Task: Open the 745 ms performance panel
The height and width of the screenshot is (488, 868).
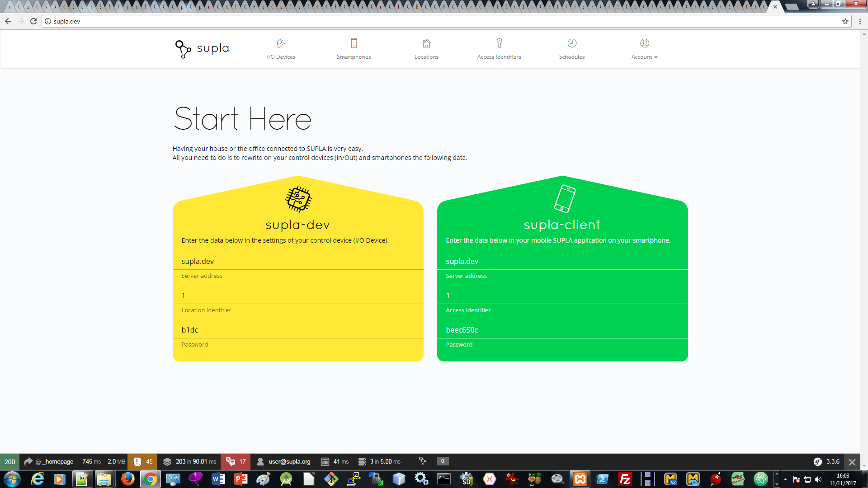Action: [91, 461]
